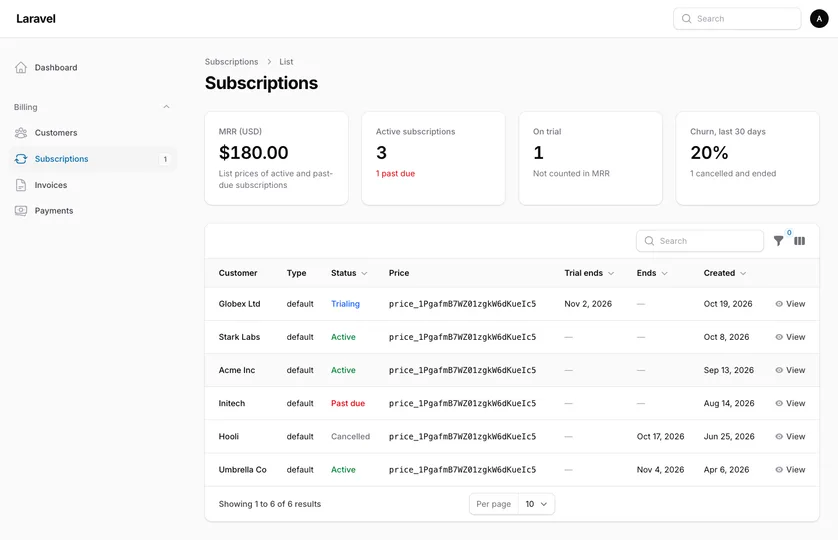Click the List breadcrumb item

pyautogui.click(x=286, y=62)
